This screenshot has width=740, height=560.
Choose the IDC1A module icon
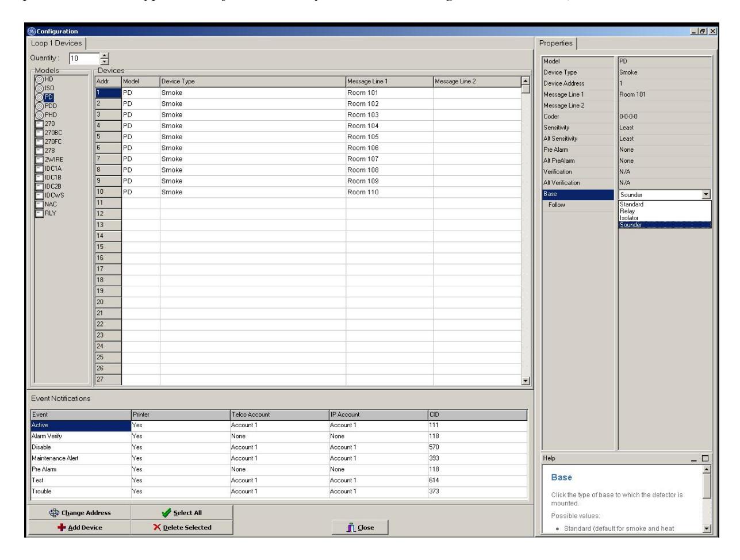(40, 168)
